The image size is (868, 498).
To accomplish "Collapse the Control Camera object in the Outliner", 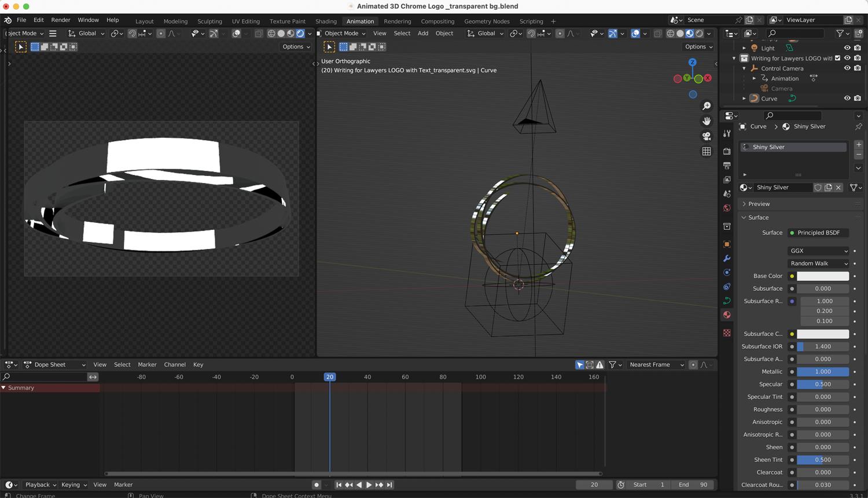I will tap(744, 68).
